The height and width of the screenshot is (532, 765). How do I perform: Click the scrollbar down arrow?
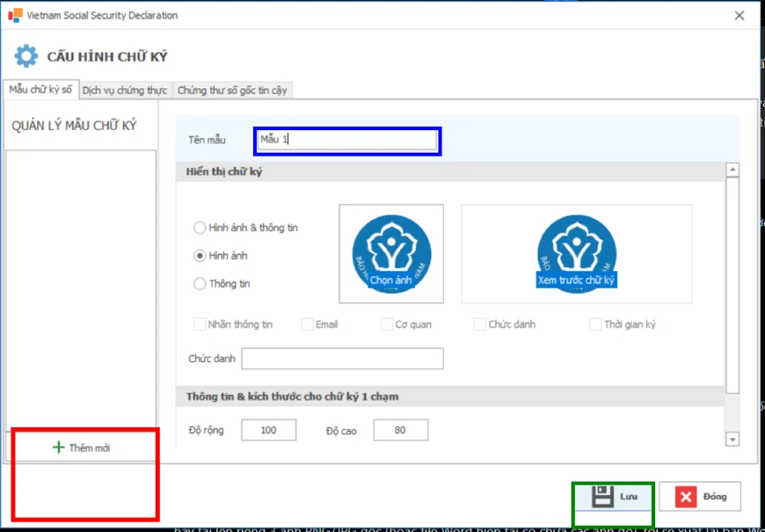point(732,440)
